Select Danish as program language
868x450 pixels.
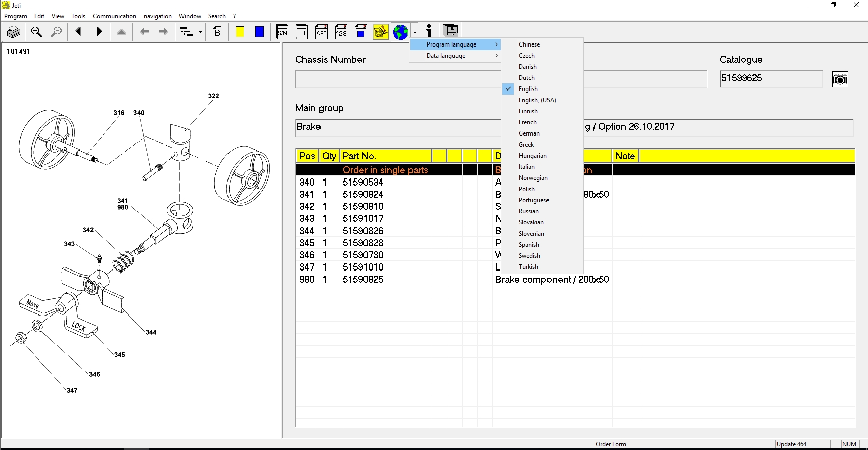(542, 67)
